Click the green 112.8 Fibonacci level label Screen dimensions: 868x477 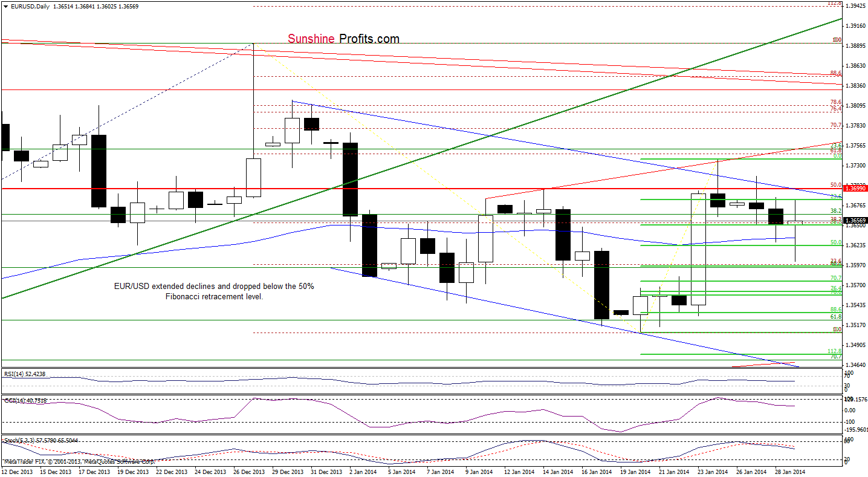point(835,351)
